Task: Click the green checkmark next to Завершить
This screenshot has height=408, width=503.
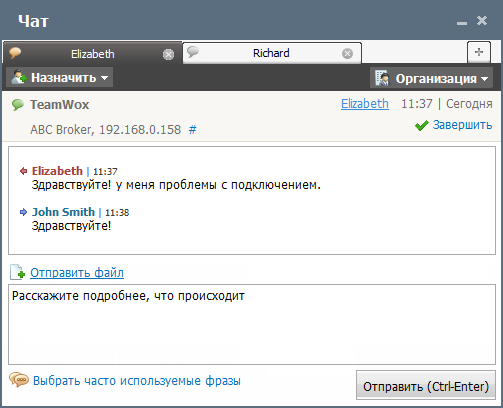Action: (x=422, y=125)
